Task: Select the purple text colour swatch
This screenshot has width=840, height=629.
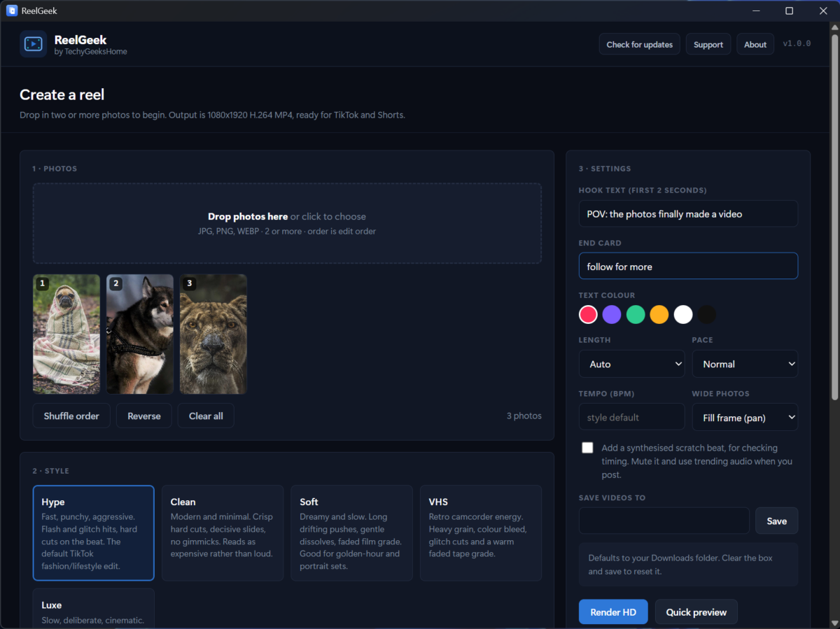Action: click(x=612, y=315)
